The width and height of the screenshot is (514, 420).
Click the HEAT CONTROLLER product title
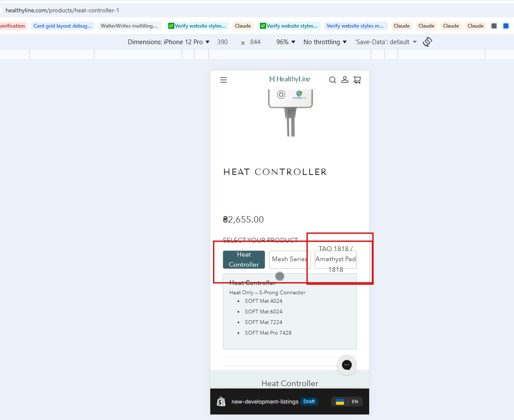[x=275, y=172]
